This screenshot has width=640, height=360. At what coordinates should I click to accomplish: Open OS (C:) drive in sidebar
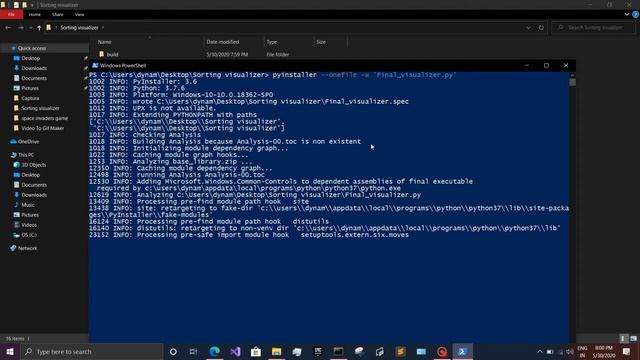pyautogui.click(x=29, y=235)
